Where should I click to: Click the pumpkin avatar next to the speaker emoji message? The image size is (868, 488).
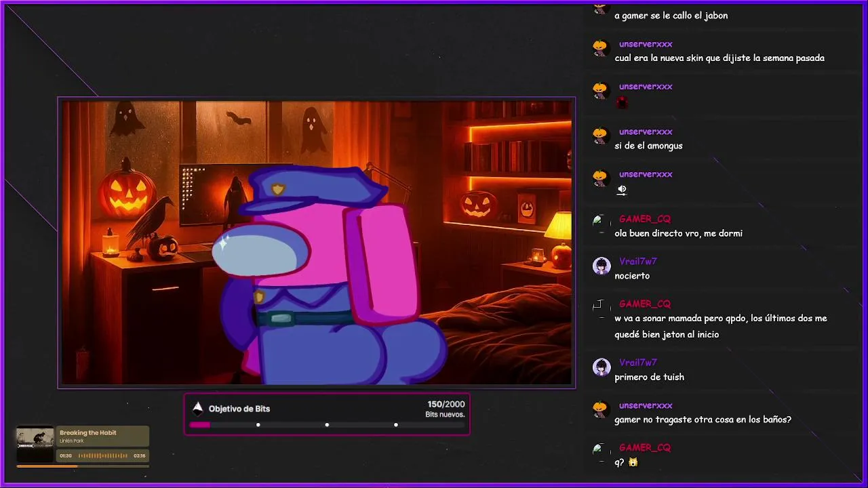click(600, 178)
